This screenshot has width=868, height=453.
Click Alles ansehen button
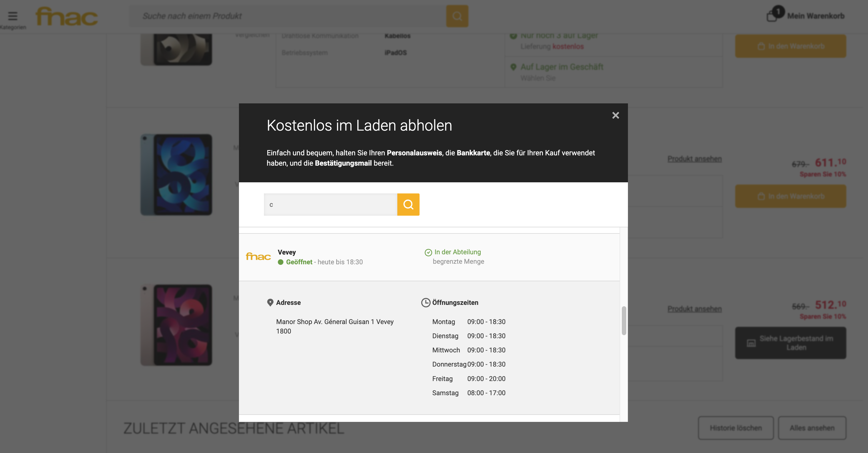pyautogui.click(x=812, y=427)
